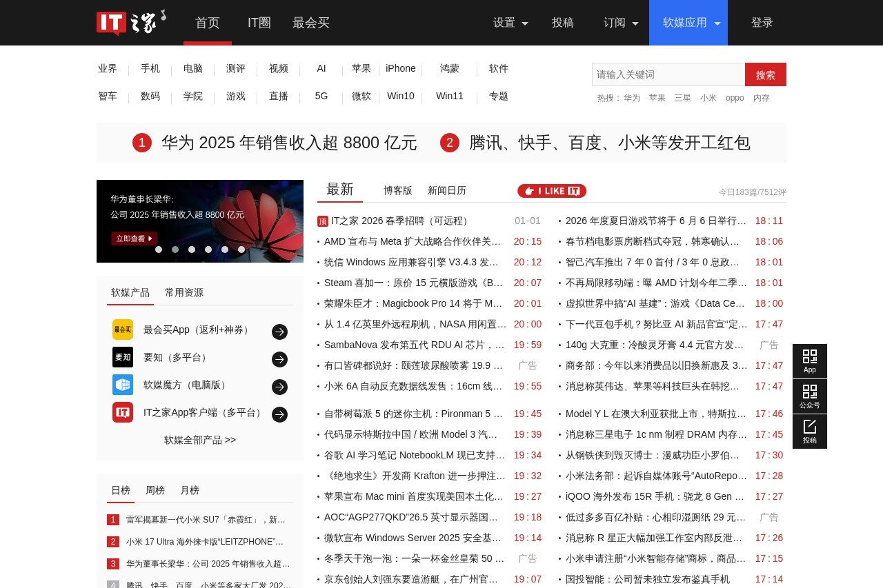Open headline 腾讯、快手、百度、小米等发开工红包
This screenshot has height=588, width=883.
pyautogui.click(x=610, y=143)
